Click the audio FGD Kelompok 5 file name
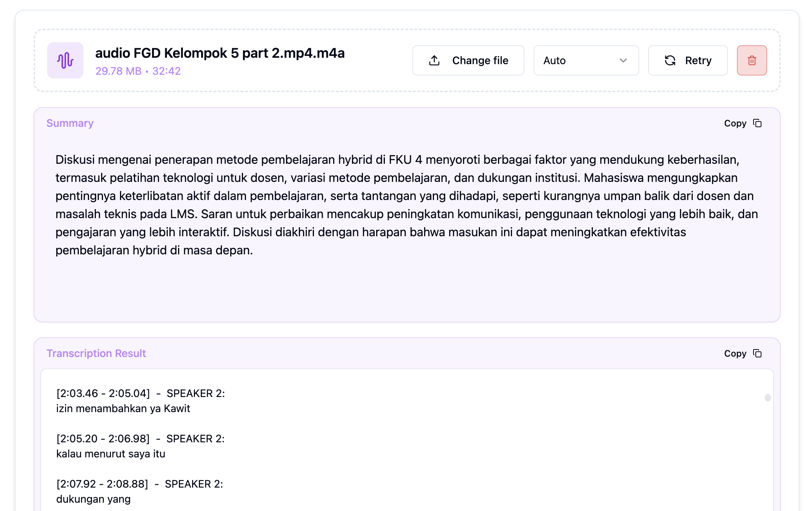 coord(220,53)
